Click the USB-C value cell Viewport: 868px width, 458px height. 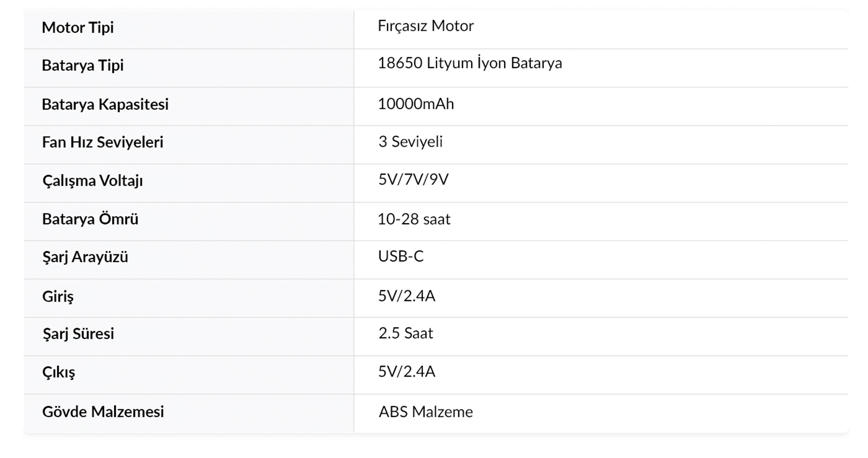pyautogui.click(x=401, y=256)
